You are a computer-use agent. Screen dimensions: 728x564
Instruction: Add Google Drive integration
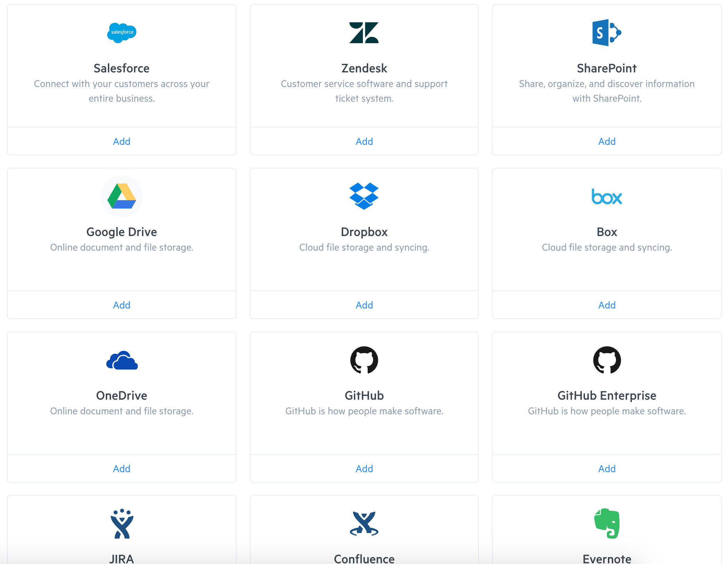[x=121, y=305]
